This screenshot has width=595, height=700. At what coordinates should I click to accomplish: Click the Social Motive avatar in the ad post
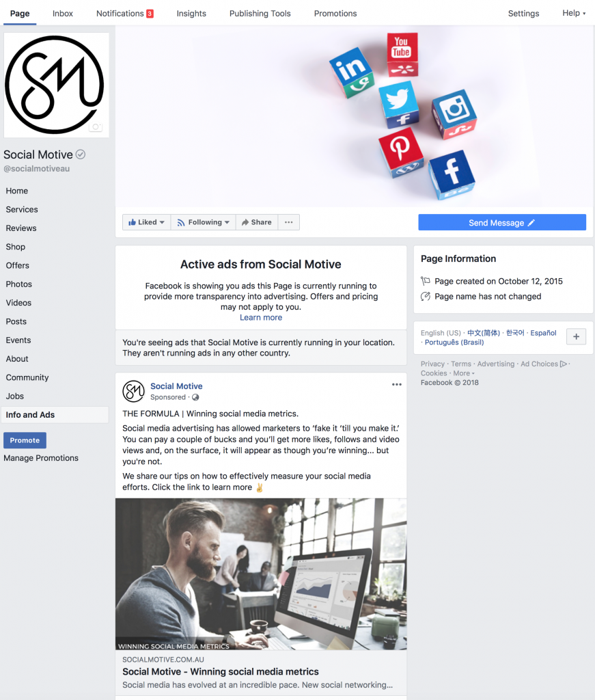134,391
